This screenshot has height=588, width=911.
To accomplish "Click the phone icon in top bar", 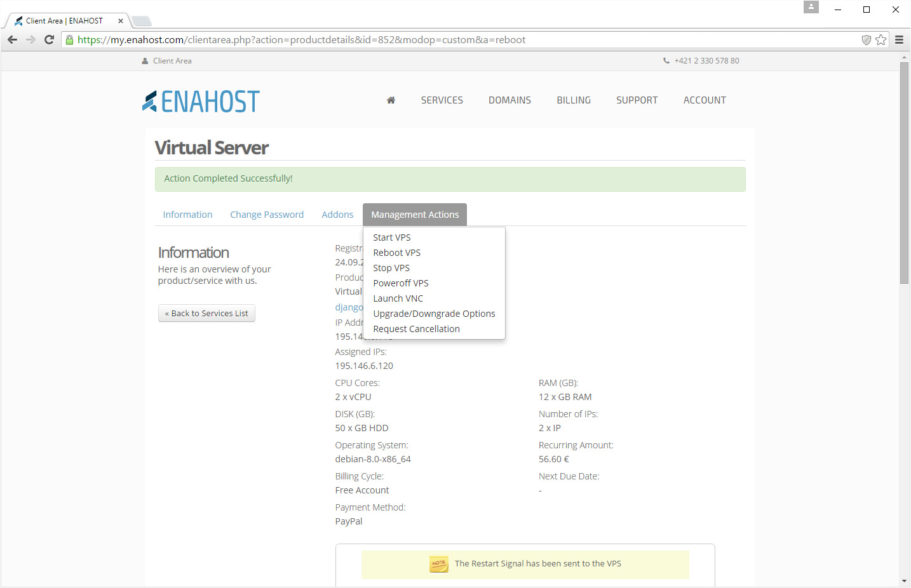I will point(666,61).
